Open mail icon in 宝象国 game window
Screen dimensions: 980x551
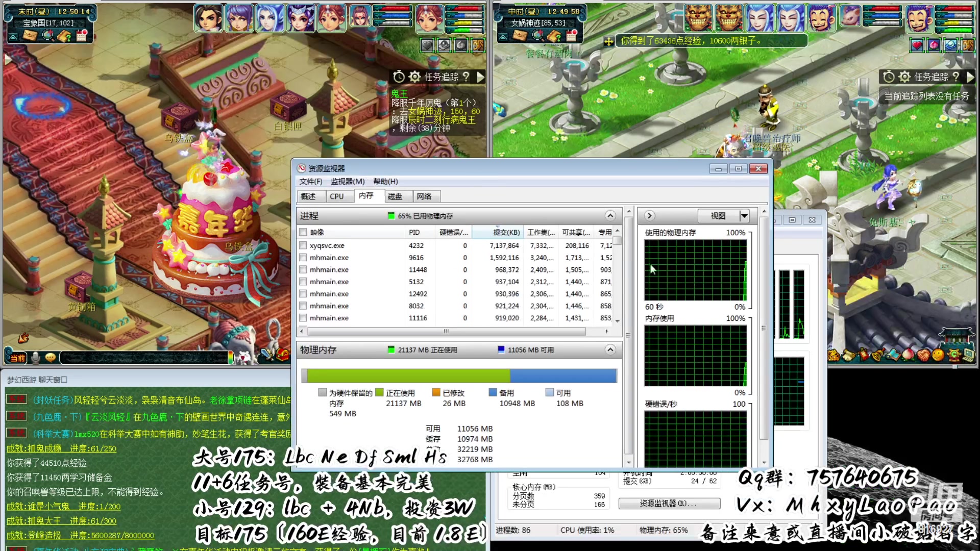[x=30, y=35]
